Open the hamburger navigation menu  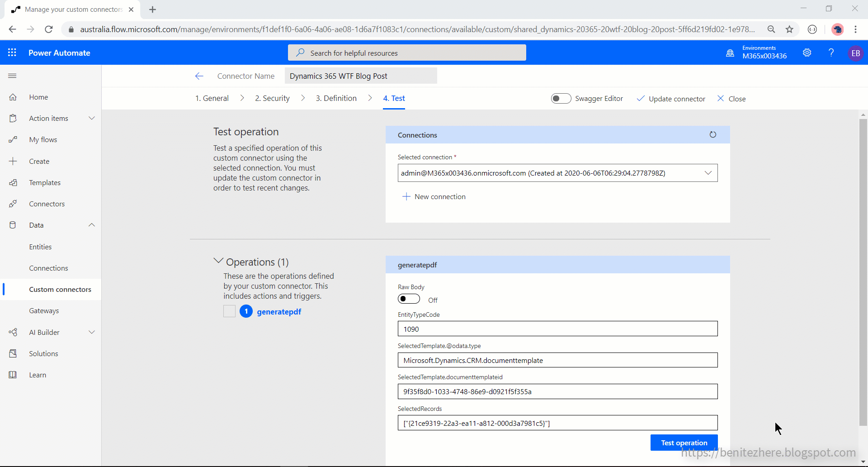(x=12, y=76)
